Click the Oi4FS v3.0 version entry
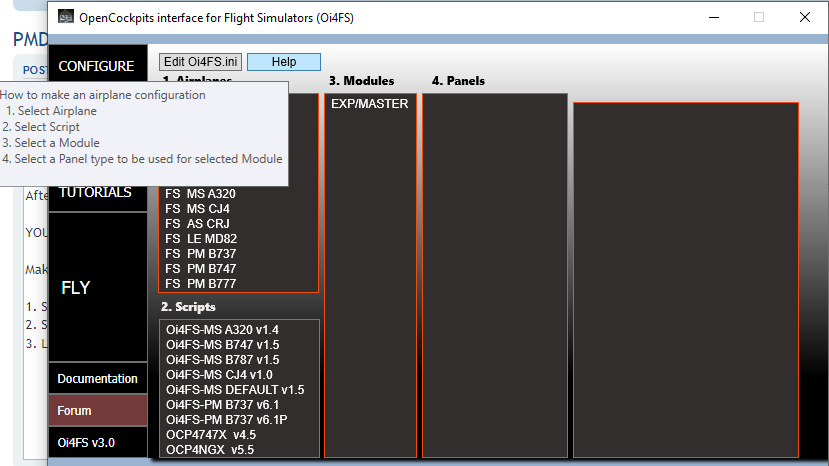 click(x=98, y=442)
